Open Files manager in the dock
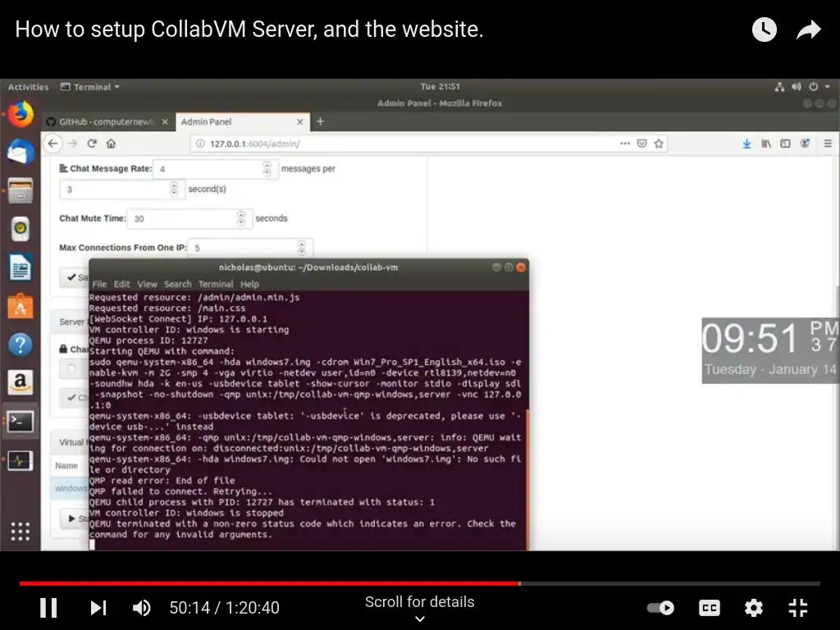Image resolution: width=840 pixels, height=630 pixels. pyautogui.click(x=21, y=190)
